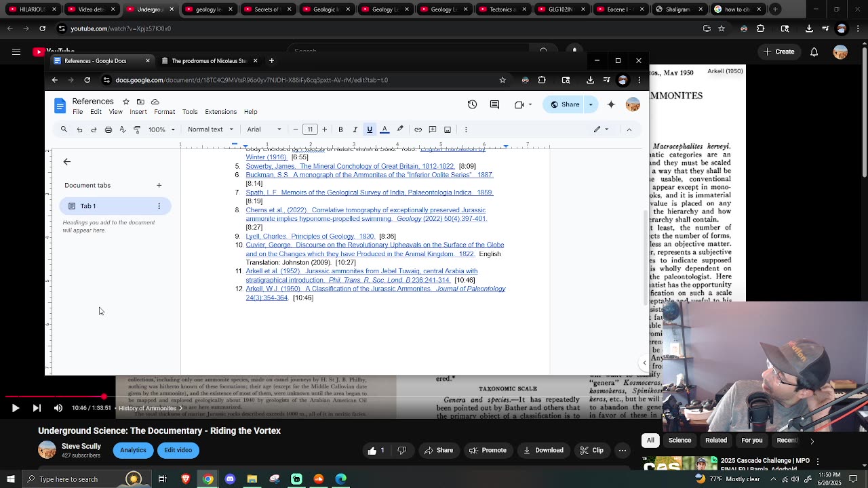Click the add comment icon
Image resolution: width=868 pixels, height=488 pixels.
(x=433, y=129)
